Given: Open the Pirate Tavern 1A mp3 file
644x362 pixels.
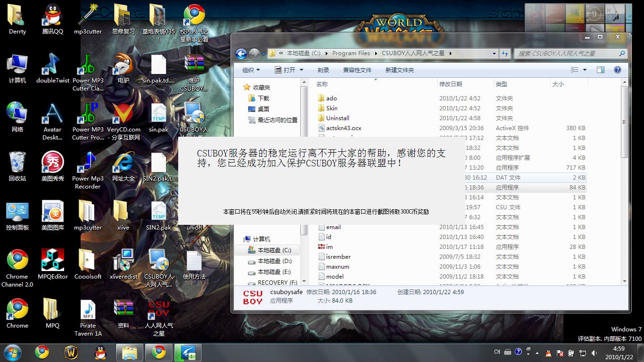Looking at the screenshot, I should pyautogui.click(x=88, y=318).
